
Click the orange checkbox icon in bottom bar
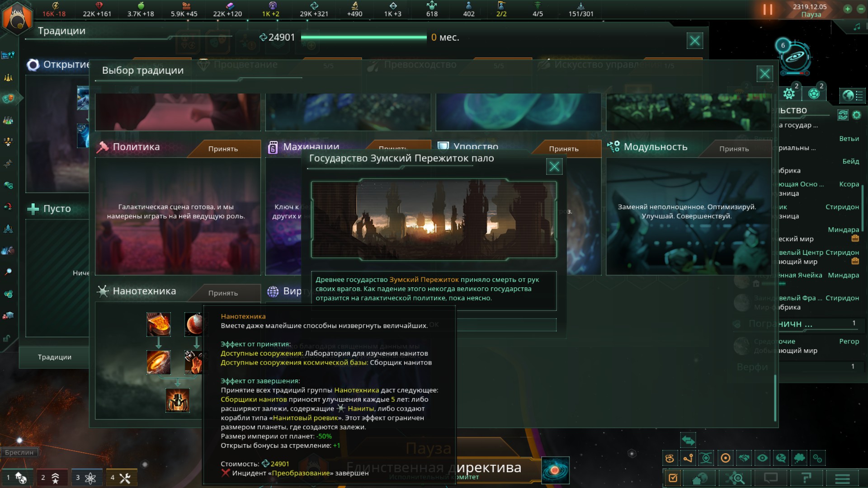[673, 478]
